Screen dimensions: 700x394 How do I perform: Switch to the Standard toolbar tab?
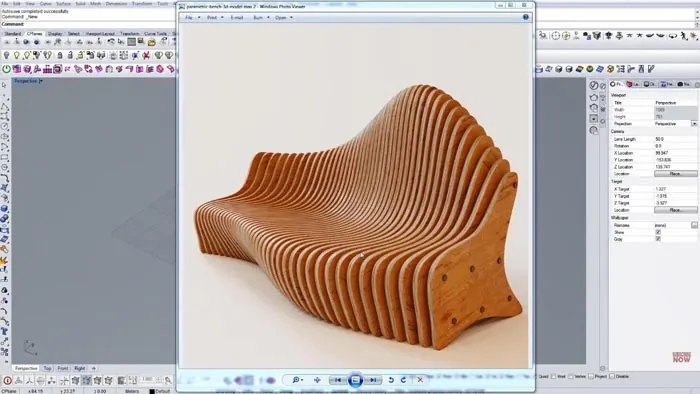(13, 33)
